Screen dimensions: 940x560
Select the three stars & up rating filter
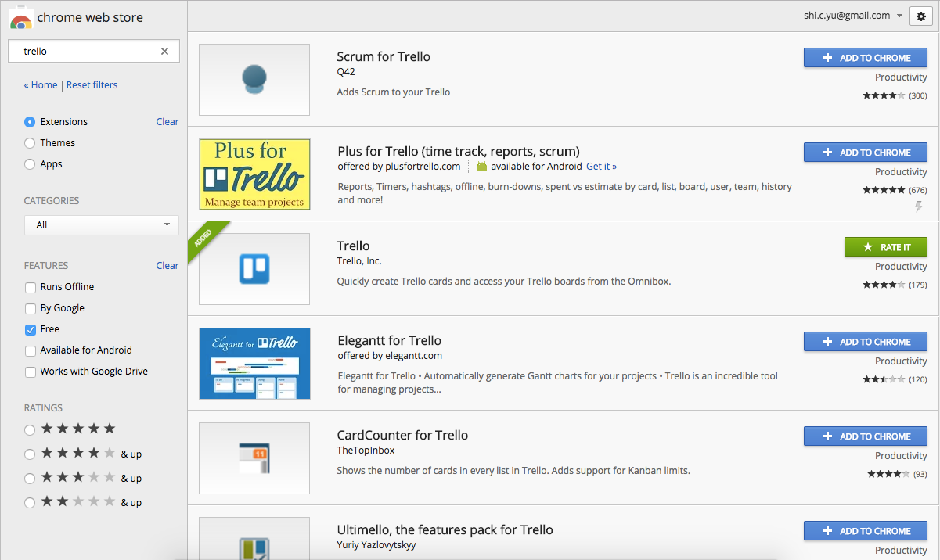(x=30, y=478)
